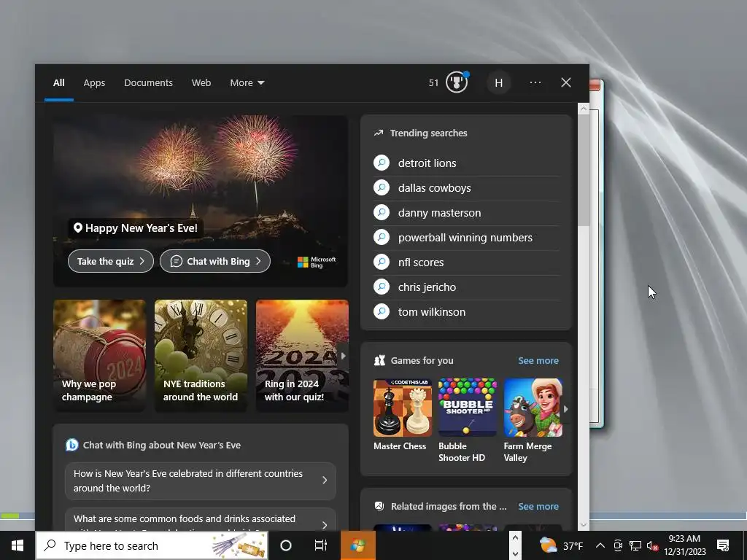
Task: Switch to the Documents tab
Action: (x=148, y=83)
